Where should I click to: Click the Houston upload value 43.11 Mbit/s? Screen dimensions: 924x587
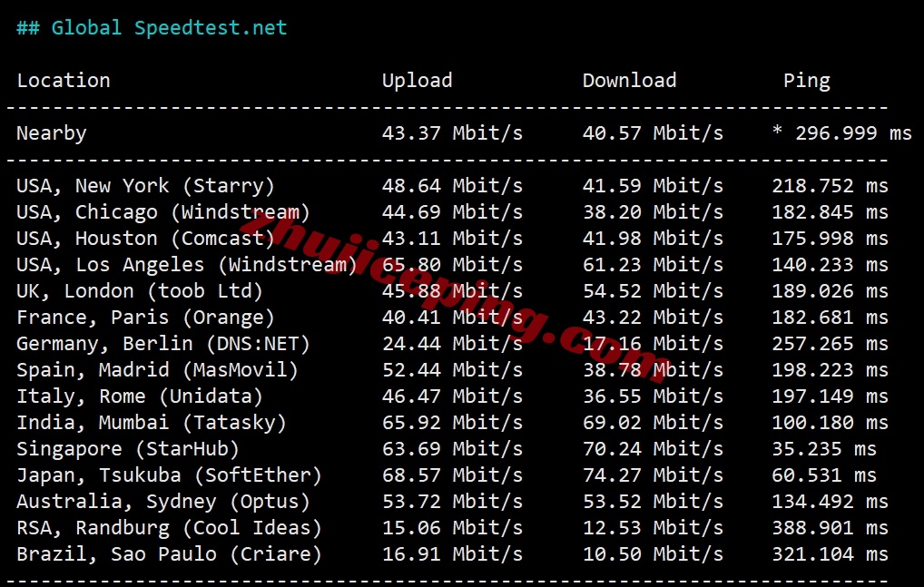(452, 239)
